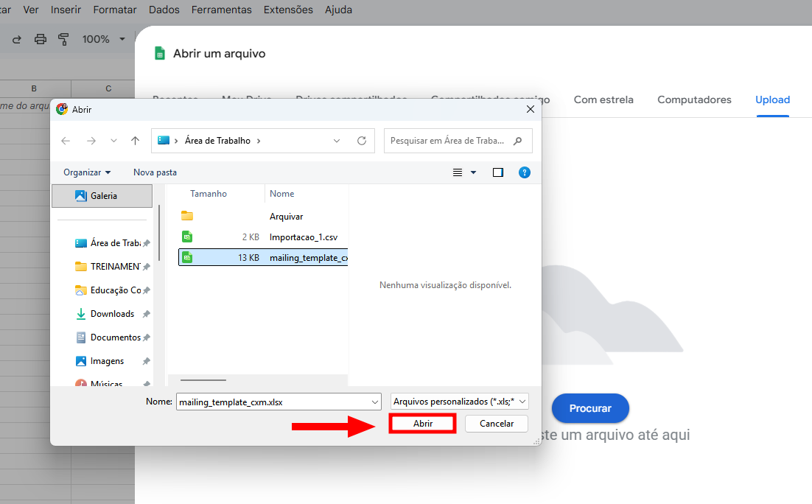Click the Up folder arrow in dialog
The image size is (812, 504).
pyautogui.click(x=135, y=141)
